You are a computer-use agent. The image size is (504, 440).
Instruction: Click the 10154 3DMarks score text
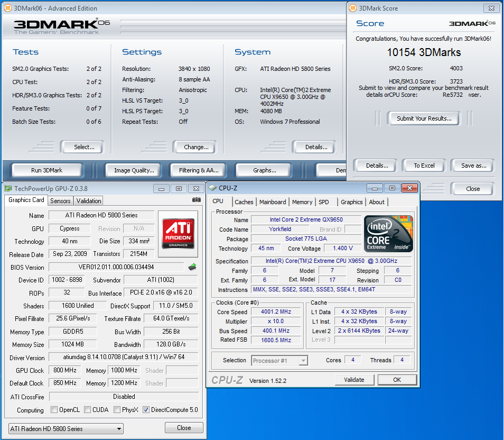click(x=424, y=52)
